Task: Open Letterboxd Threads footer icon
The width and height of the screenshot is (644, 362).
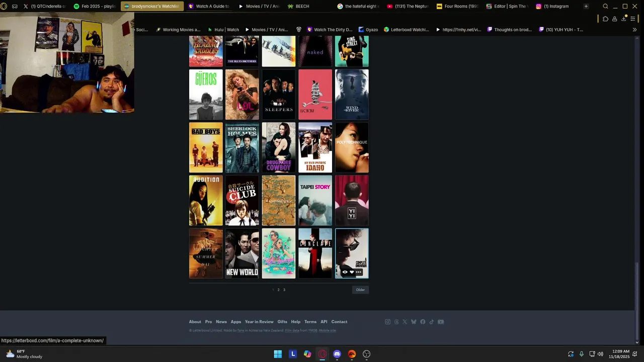Action: coord(396,322)
